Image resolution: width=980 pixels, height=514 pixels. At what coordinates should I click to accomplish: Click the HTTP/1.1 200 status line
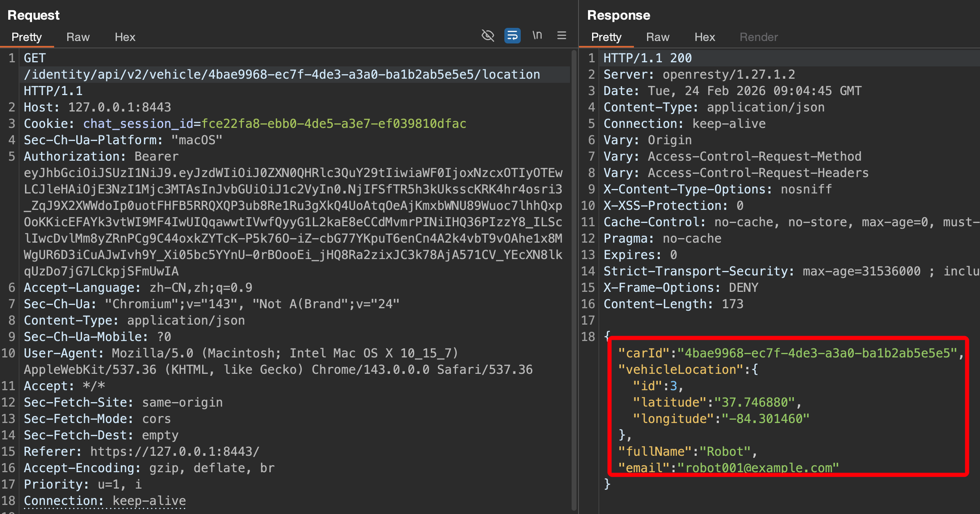pos(647,58)
